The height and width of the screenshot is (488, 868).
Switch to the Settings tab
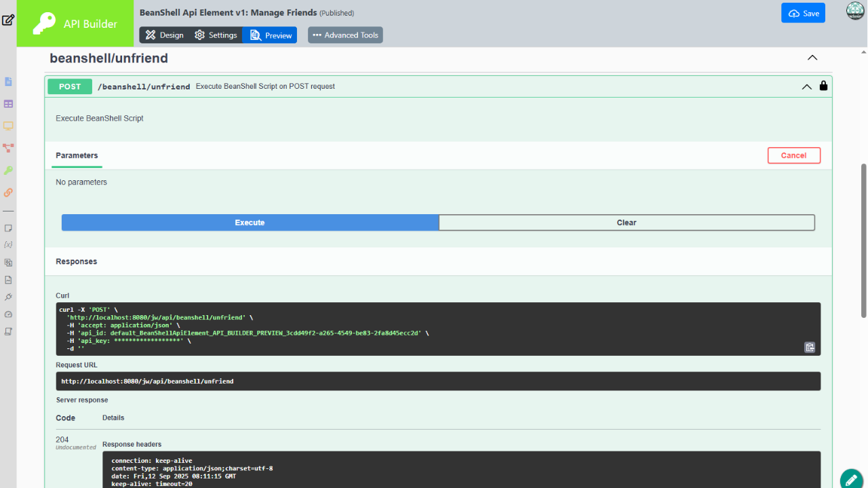pyautogui.click(x=216, y=35)
